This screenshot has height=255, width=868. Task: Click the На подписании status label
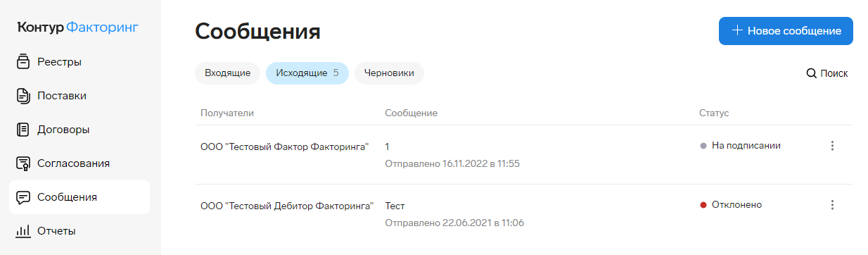click(746, 146)
